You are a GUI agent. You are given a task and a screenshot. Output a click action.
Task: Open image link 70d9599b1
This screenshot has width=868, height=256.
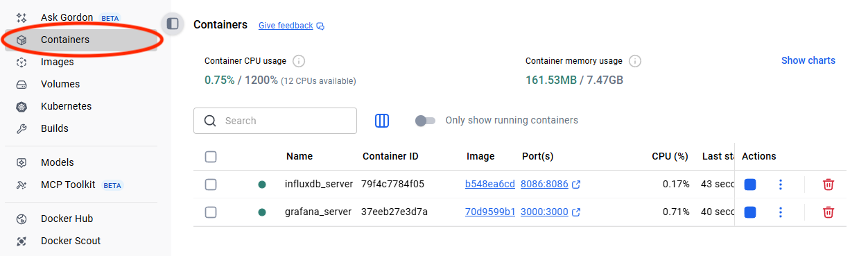490,212
